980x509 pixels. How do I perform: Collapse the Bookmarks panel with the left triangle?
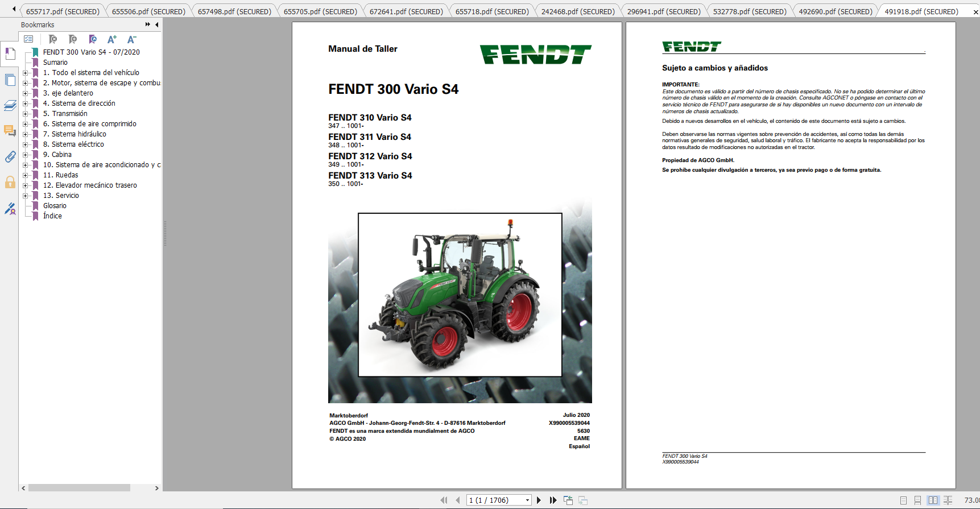pyautogui.click(x=157, y=24)
